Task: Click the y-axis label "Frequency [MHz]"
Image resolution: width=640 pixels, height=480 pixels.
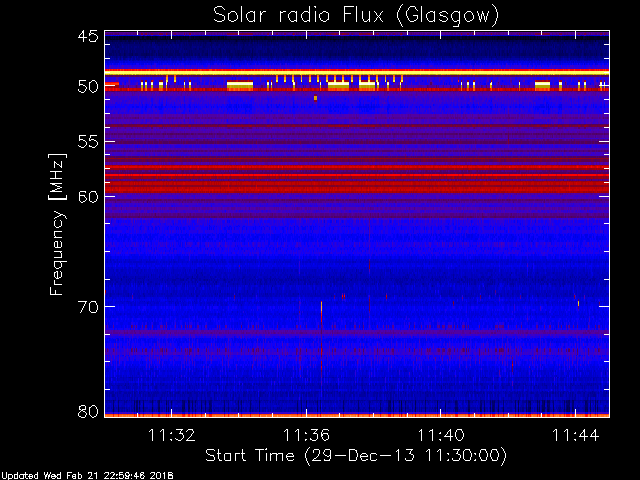Action: pyautogui.click(x=57, y=224)
